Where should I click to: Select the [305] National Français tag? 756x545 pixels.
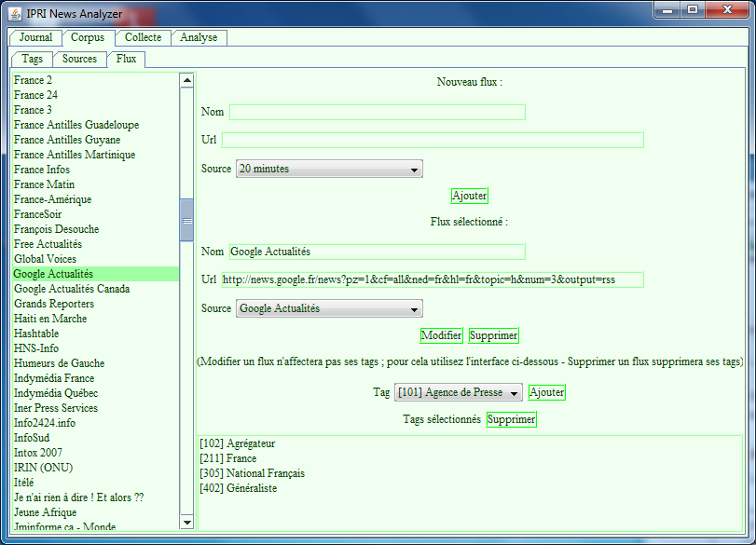click(252, 473)
